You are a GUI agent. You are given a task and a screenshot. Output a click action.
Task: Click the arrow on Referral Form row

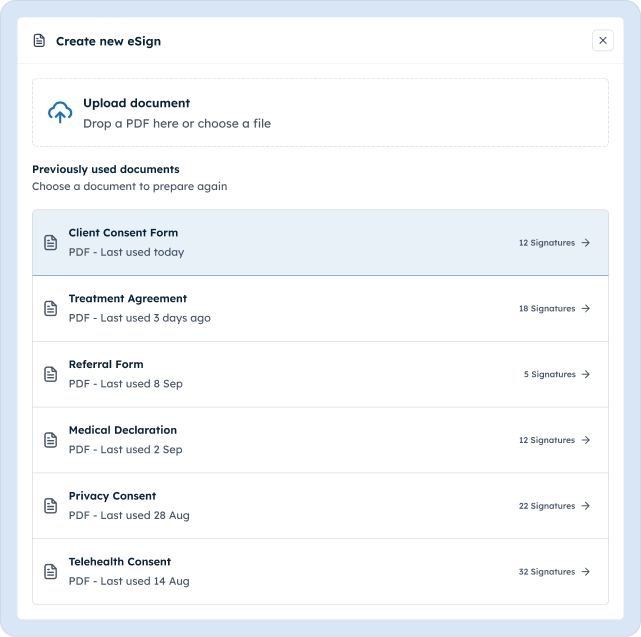point(586,374)
